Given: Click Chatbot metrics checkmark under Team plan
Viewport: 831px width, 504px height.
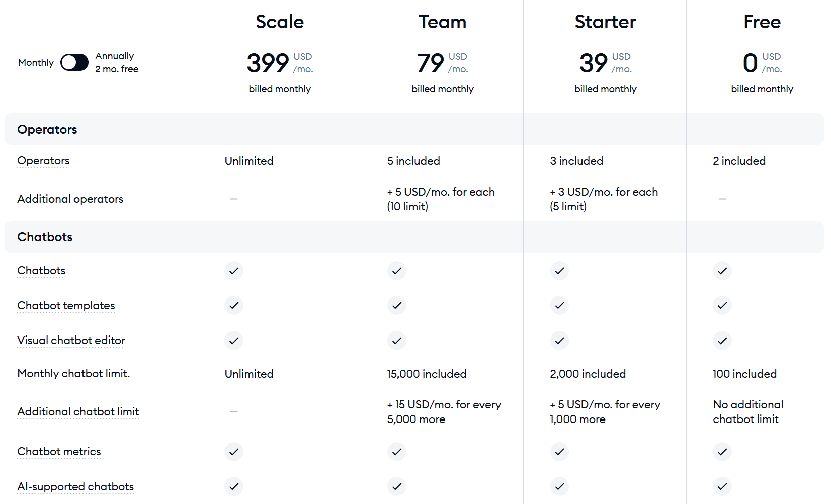Looking at the screenshot, I should pyautogui.click(x=397, y=452).
